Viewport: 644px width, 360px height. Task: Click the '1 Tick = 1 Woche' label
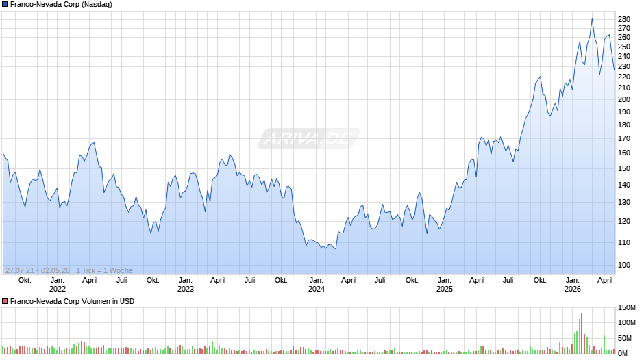coord(104,270)
